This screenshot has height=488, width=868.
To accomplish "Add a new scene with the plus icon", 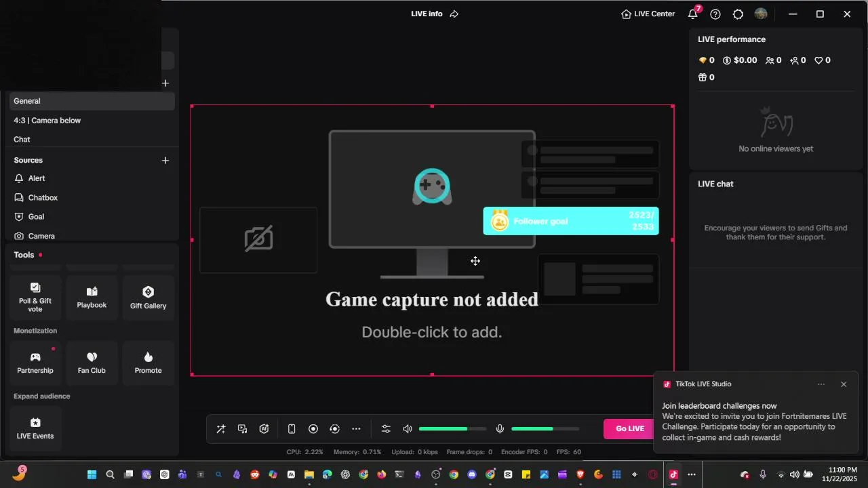I will tap(165, 83).
